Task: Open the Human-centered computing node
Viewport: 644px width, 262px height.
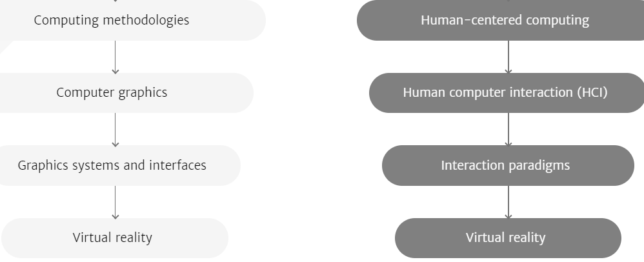Action: pos(500,20)
